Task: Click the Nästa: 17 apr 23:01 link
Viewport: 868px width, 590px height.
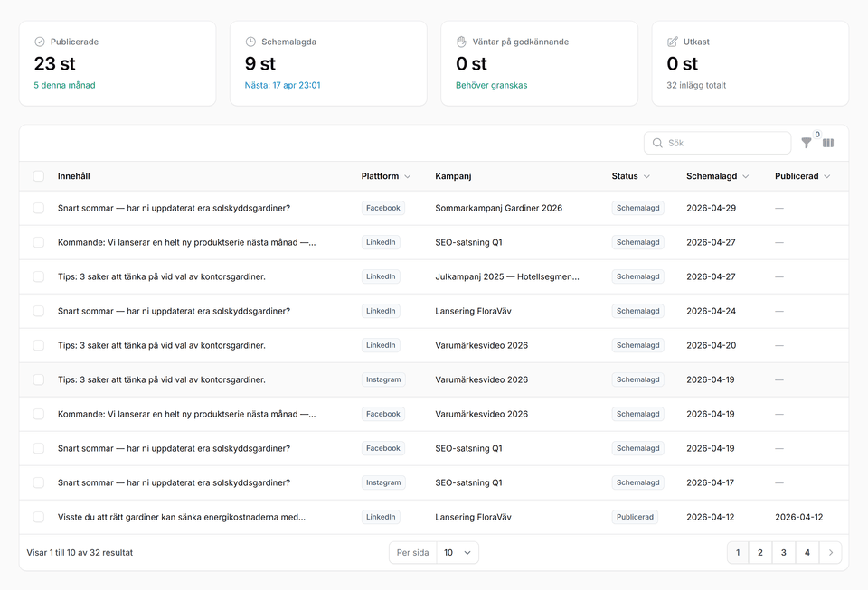Action: (x=282, y=85)
